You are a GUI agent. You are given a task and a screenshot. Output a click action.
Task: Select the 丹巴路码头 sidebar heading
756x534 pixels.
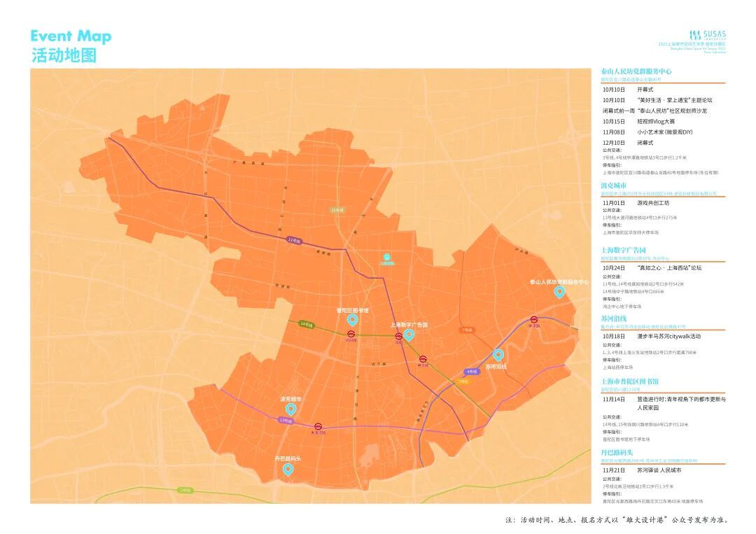click(617, 453)
